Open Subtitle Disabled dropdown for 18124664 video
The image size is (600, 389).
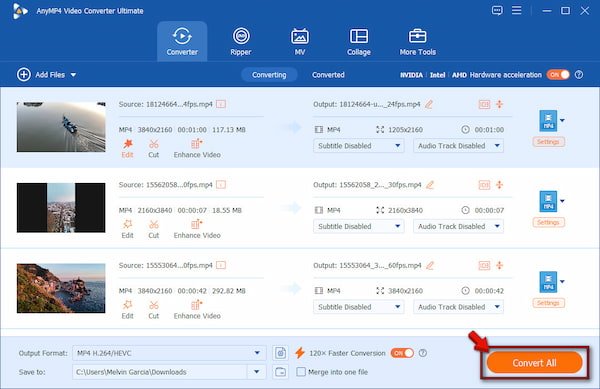[359, 146]
